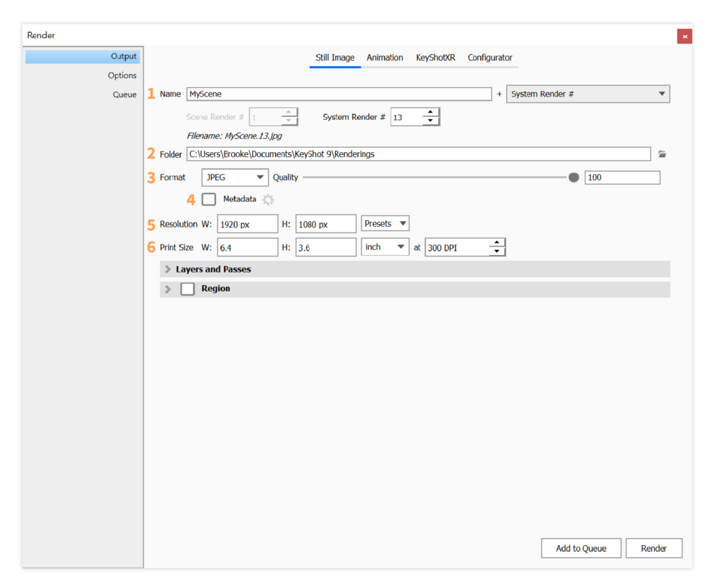This screenshot has height=588, width=721.
Task: Tick the Region checkbox
Action: (187, 289)
